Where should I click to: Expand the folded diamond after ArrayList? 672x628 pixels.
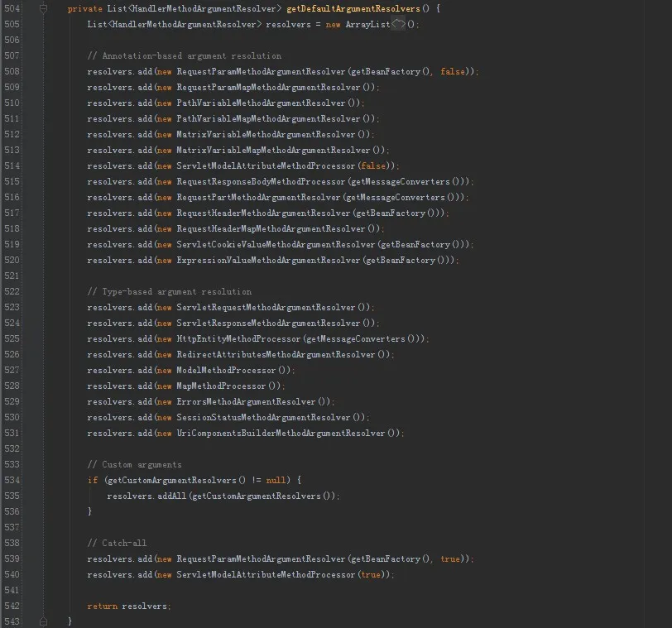click(x=398, y=24)
